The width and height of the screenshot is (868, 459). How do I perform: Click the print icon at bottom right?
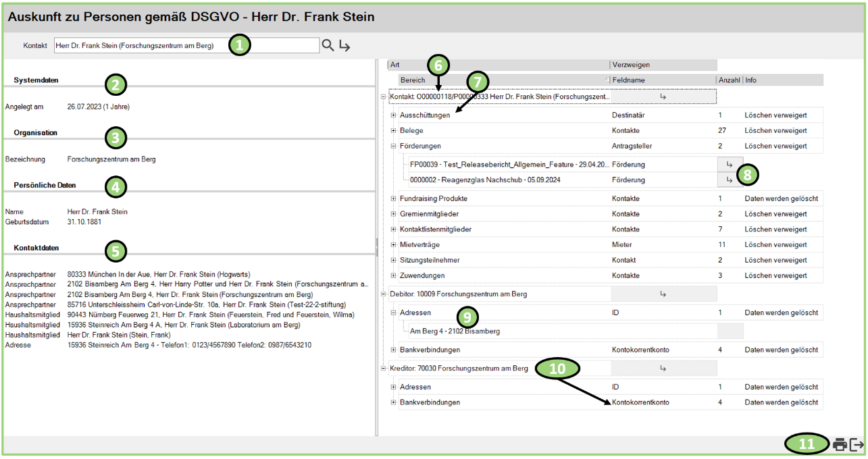click(x=840, y=445)
